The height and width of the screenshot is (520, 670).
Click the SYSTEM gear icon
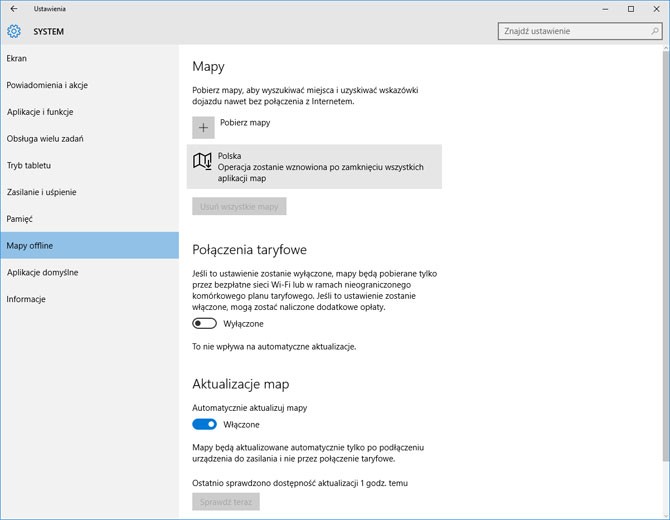(14, 31)
